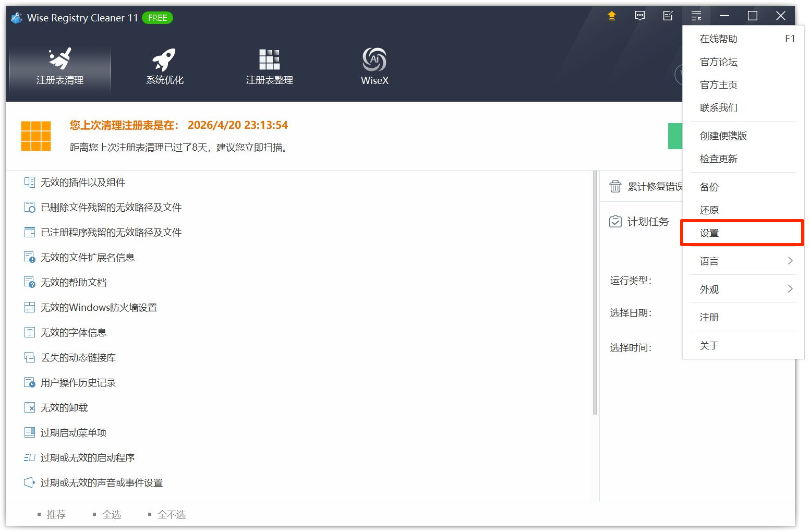This screenshot has height=532, width=810.
Task: Select 丢失的动态链接库 entry
Action: click(x=78, y=358)
